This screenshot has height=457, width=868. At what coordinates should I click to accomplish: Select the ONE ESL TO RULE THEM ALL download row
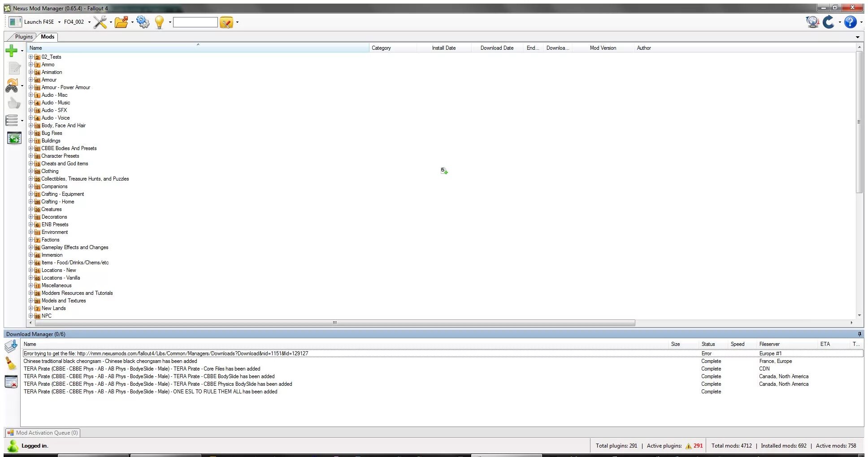click(x=443, y=392)
